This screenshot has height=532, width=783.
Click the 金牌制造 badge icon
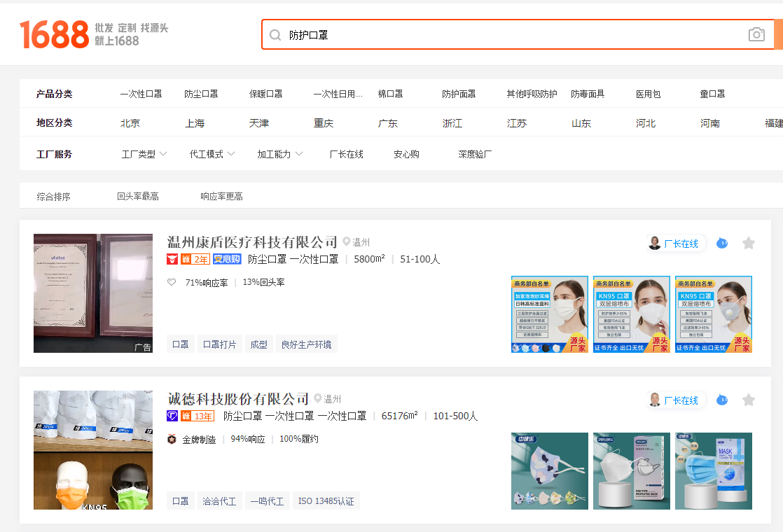coord(172,439)
